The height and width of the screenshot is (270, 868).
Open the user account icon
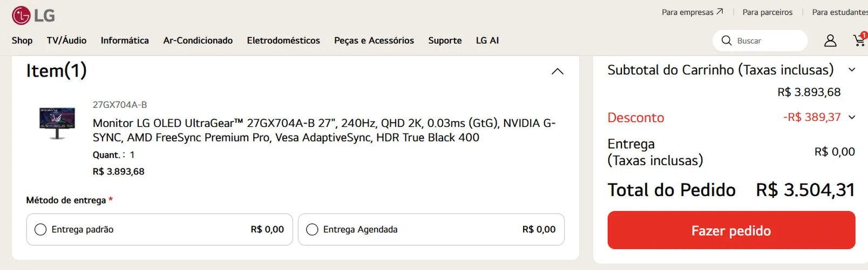[830, 40]
